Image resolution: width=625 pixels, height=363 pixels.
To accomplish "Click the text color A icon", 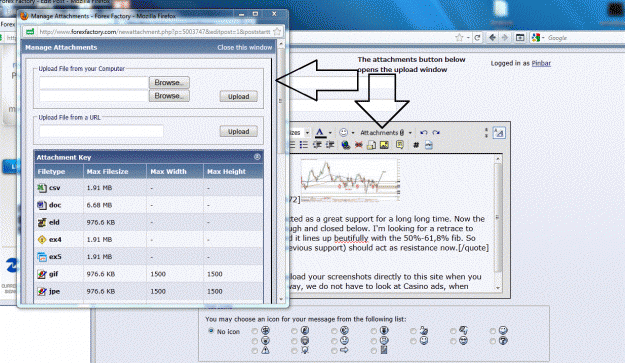I will coord(320,132).
